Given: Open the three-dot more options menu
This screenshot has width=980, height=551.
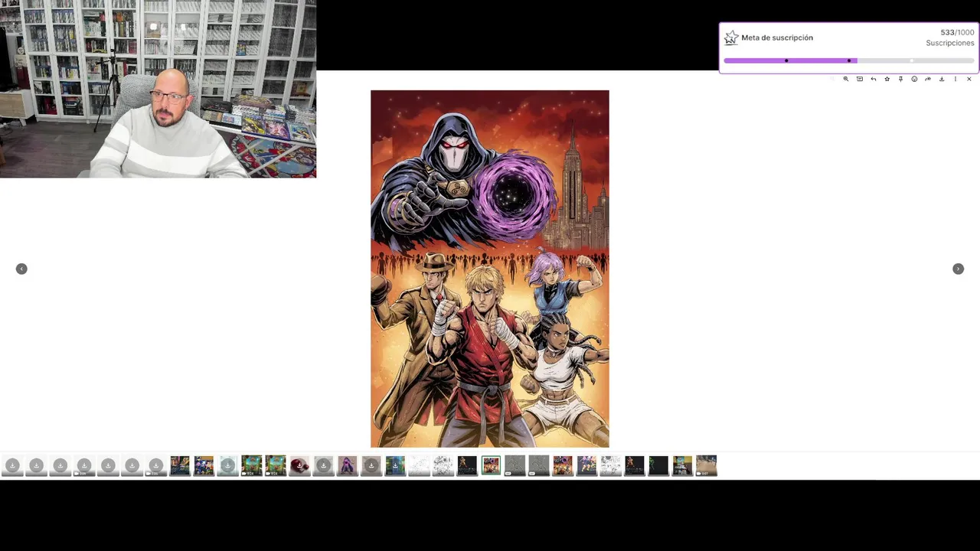Looking at the screenshot, I should tap(955, 79).
